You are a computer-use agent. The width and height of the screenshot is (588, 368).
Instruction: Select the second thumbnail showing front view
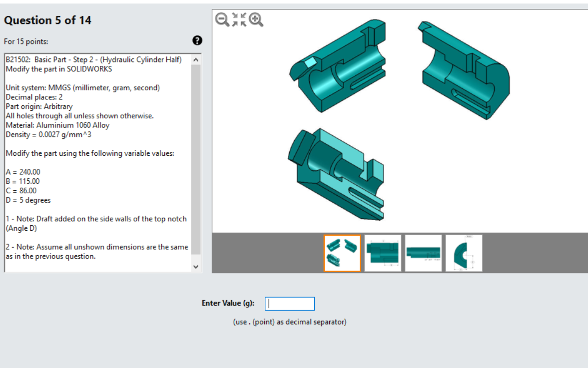383,253
